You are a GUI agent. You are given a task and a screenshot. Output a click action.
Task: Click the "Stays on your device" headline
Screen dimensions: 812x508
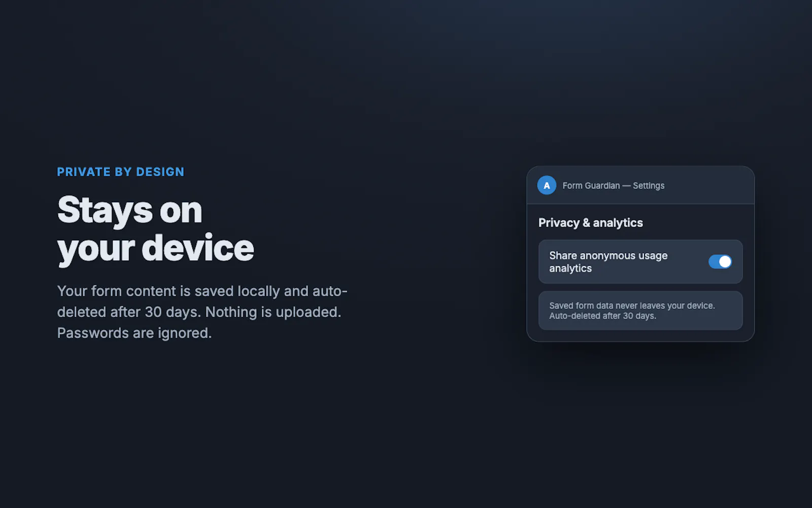[x=155, y=229]
